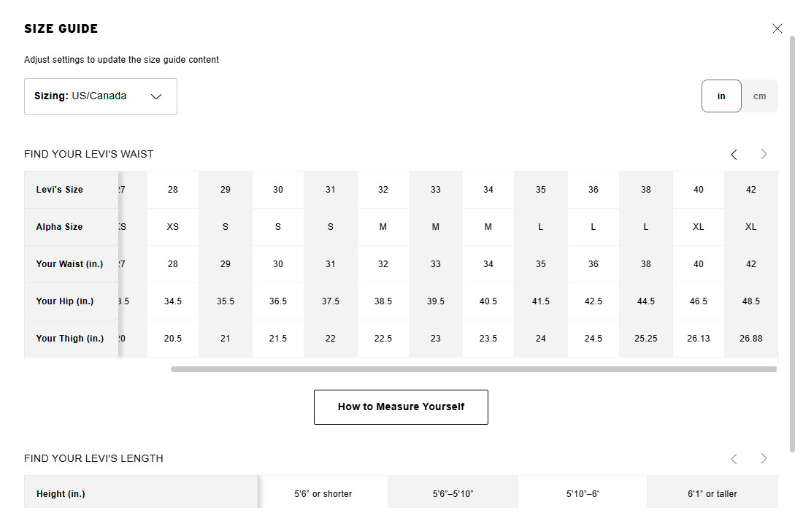Image resolution: width=803 pixels, height=532 pixels.
Task: Switch units to inches
Action: (721, 96)
